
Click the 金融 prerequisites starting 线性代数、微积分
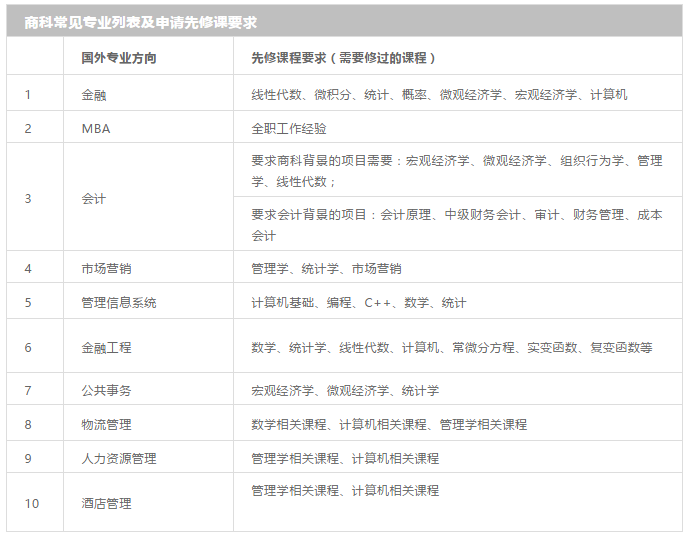(x=439, y=94)
